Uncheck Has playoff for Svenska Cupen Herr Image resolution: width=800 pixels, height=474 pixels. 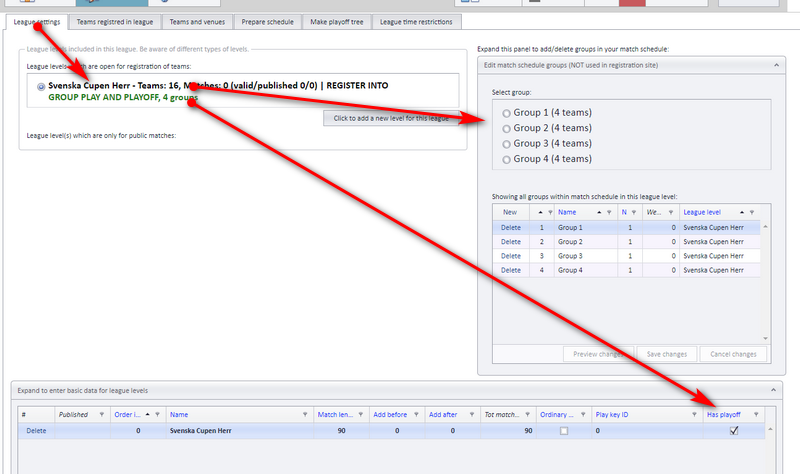[734, 431]
